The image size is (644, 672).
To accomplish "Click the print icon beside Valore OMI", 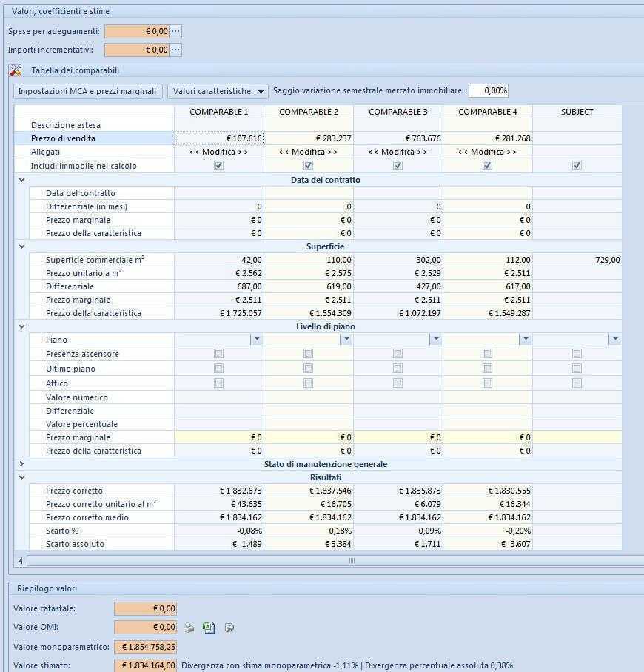I will point(189,628).
